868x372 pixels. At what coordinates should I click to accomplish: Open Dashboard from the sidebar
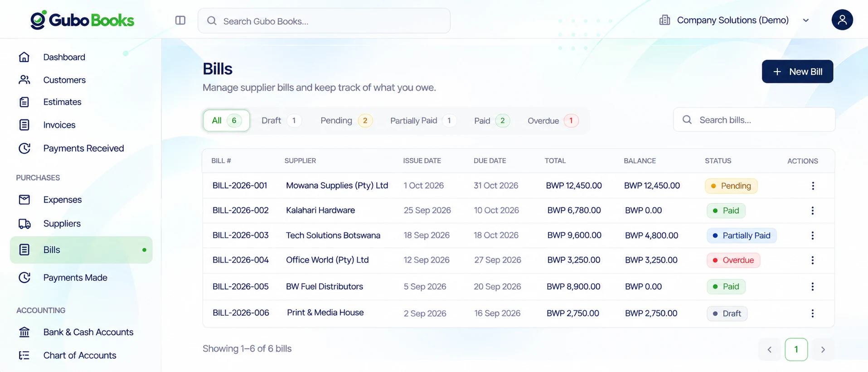tap(64, 57)
